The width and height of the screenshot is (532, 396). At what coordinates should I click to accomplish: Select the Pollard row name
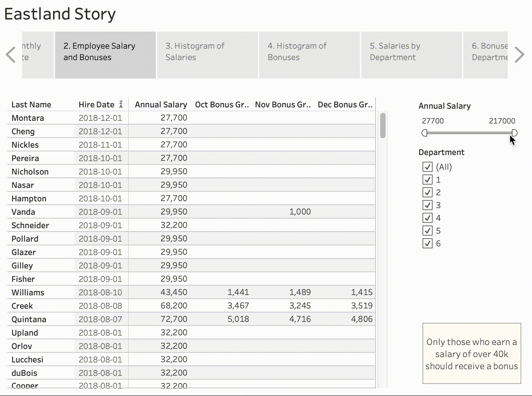(25, 239)
